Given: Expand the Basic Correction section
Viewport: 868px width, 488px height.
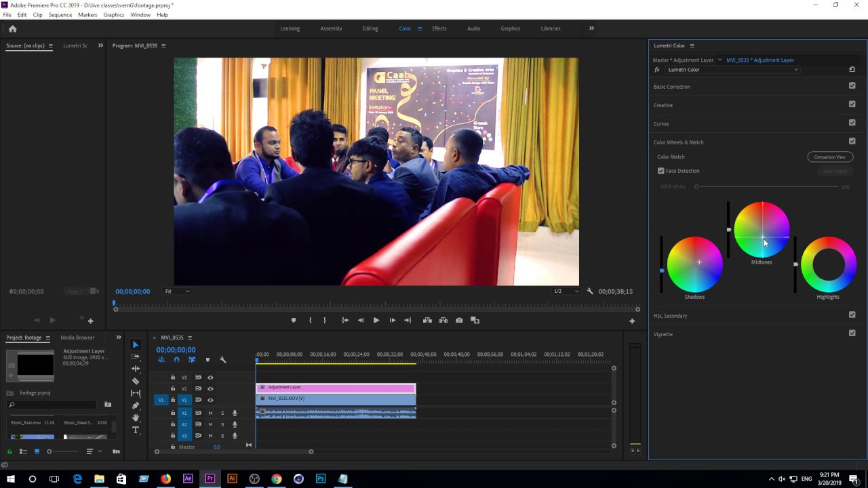Looking at the screenshot, I should click(x=672, y=87).
